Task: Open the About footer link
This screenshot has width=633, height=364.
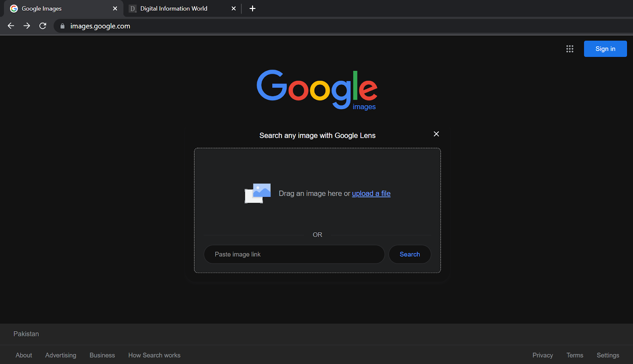Action: [x=24, y=355]
